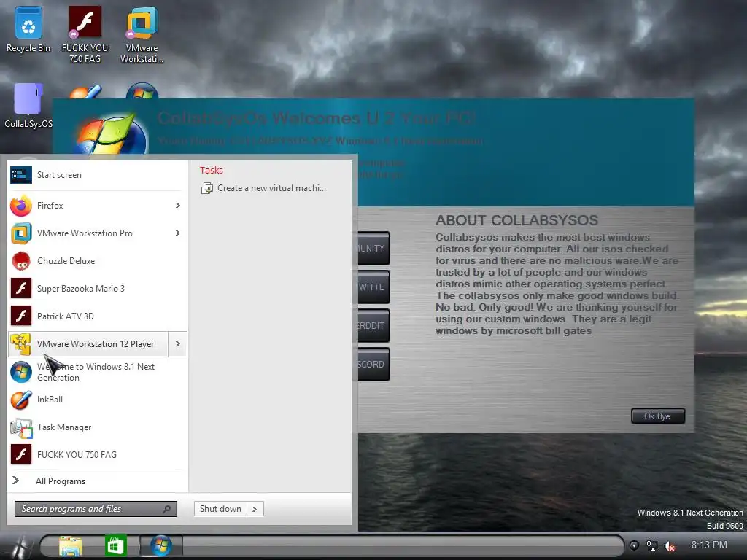Select InkBall menu entry

[x=98, y=400]
